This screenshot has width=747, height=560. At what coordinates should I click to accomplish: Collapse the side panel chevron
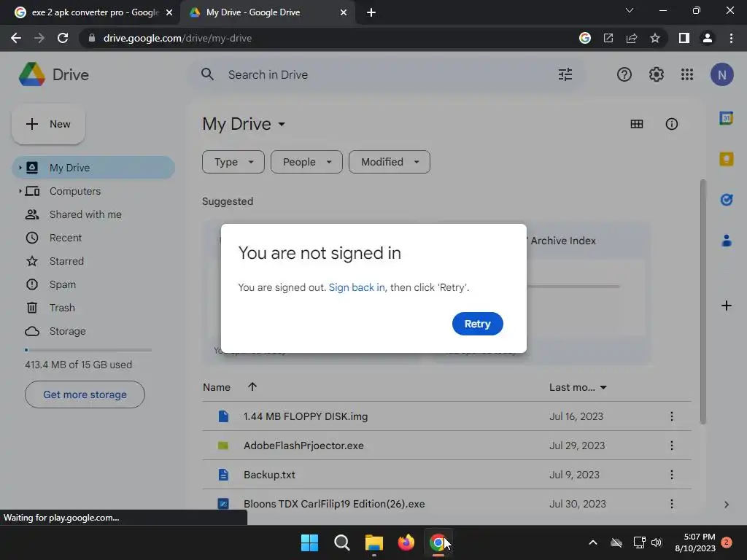point(726,505)
